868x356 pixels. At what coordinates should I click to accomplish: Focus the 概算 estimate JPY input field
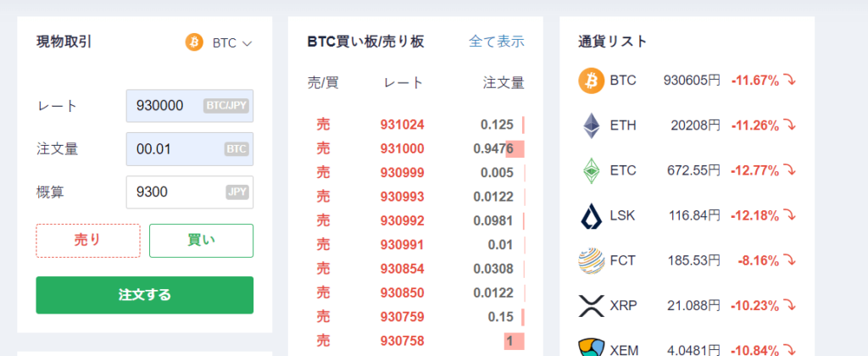190,192
